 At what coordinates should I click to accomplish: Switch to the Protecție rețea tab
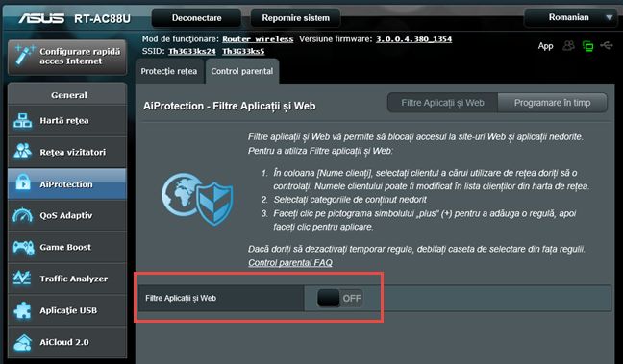coord(169,71)
